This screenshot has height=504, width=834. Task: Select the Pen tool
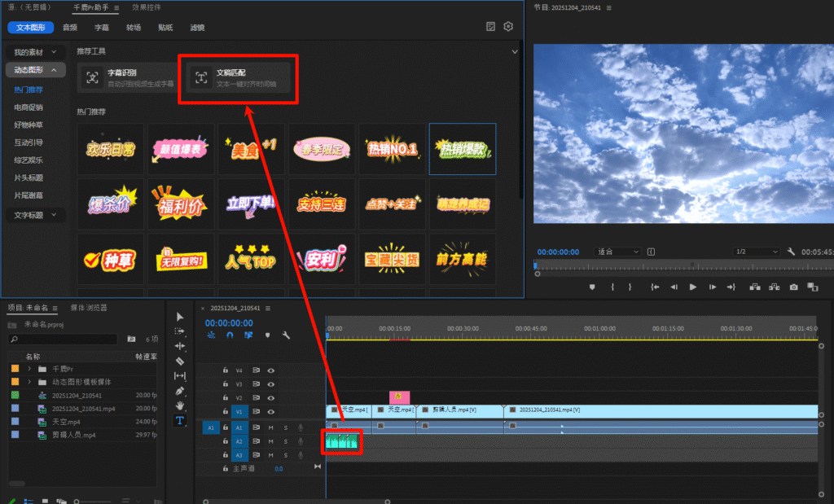180,391
